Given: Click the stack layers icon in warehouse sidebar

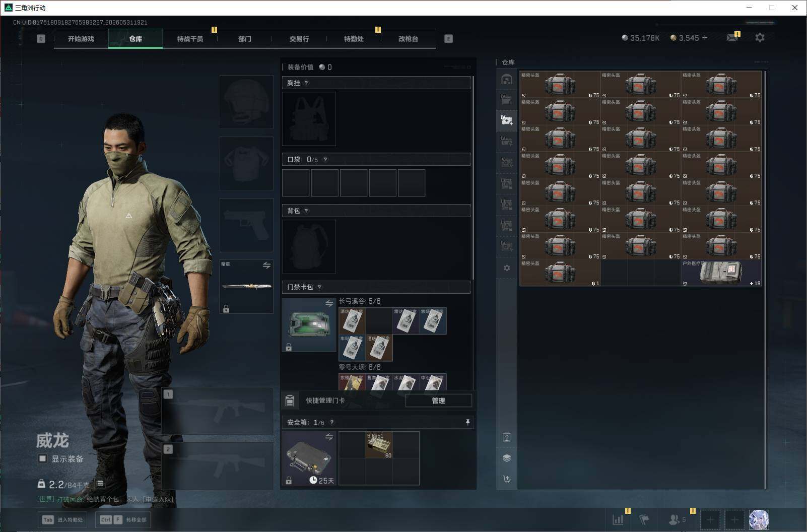Looking at the screenshot, I should 507,458.
